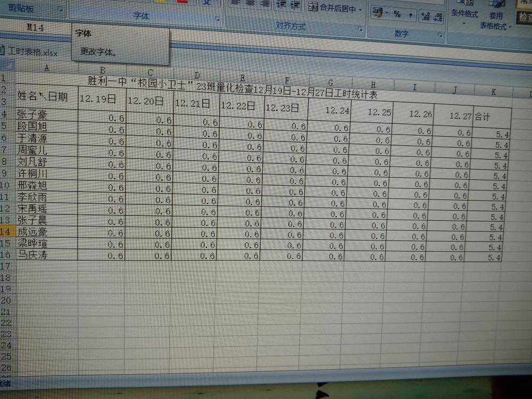The image size is (532, 399).
Task: Click the 5.4 total for 张子豪
Action: point(491,135)
